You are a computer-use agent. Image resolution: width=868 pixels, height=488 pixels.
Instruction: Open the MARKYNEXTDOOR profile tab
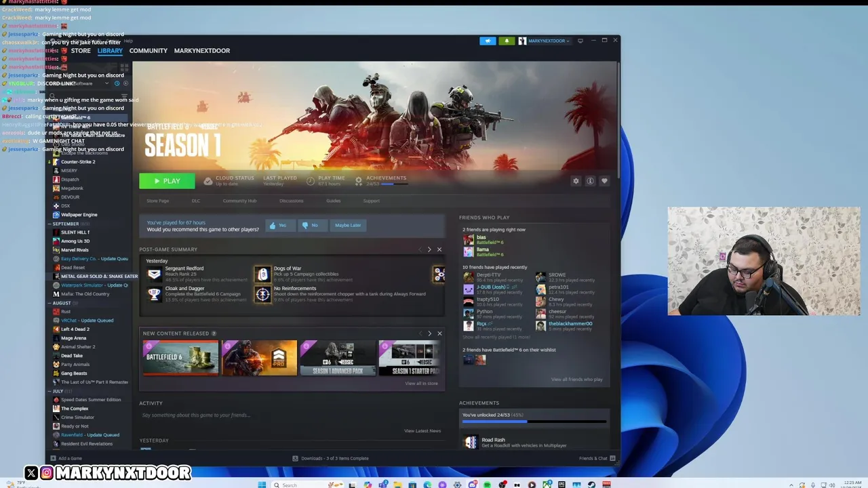[202, 51]
